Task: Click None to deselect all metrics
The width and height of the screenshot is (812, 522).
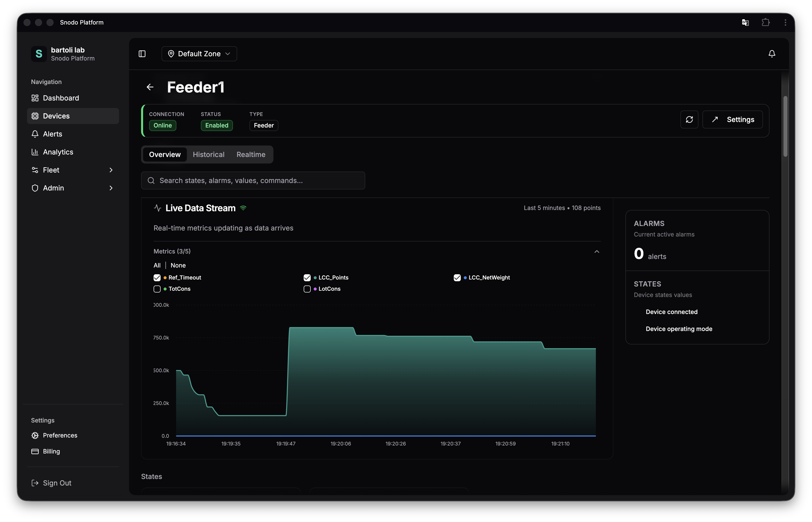Action: tap(178, 265)
